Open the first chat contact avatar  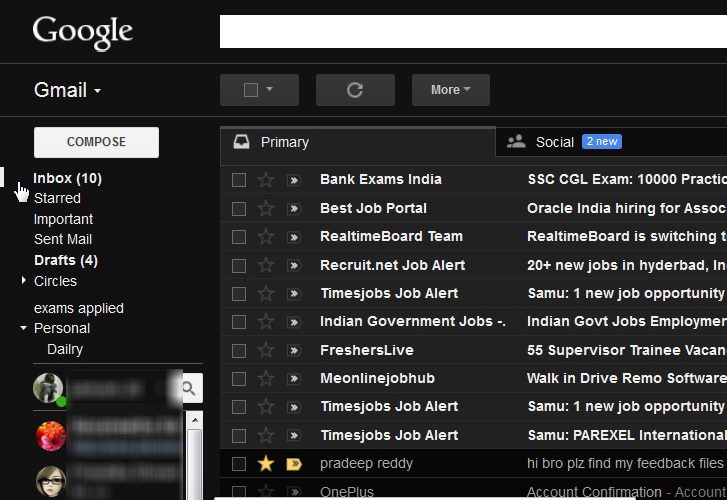click(48, 388)
